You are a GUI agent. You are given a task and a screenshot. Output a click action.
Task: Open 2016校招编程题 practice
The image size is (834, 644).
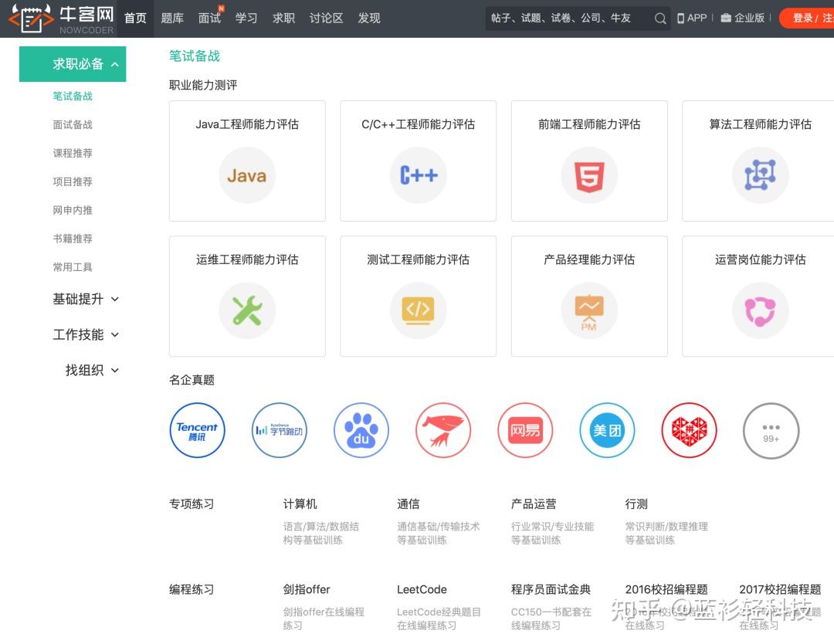(666, 589)
